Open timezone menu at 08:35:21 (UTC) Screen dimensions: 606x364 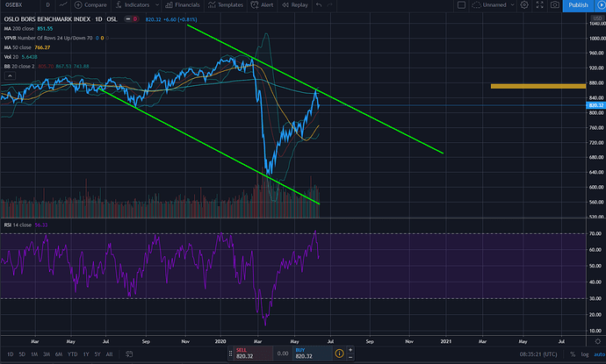coord(538,354)
